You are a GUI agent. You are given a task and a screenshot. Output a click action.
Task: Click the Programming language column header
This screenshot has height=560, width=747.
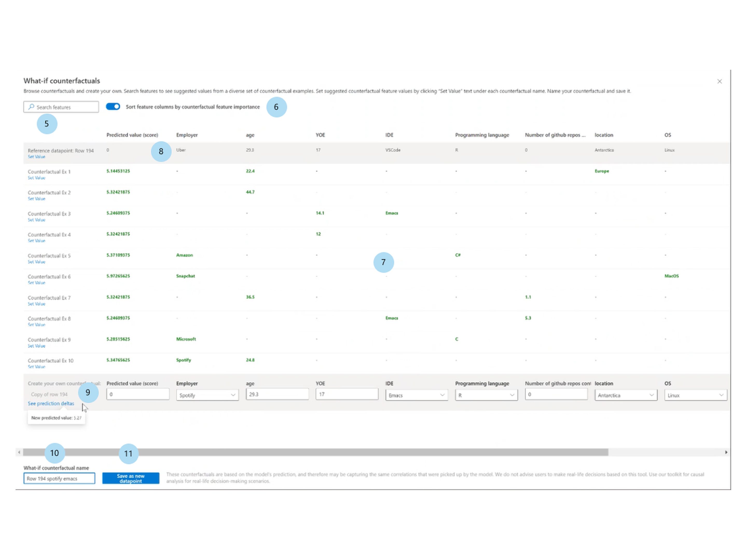pos(482,135)
